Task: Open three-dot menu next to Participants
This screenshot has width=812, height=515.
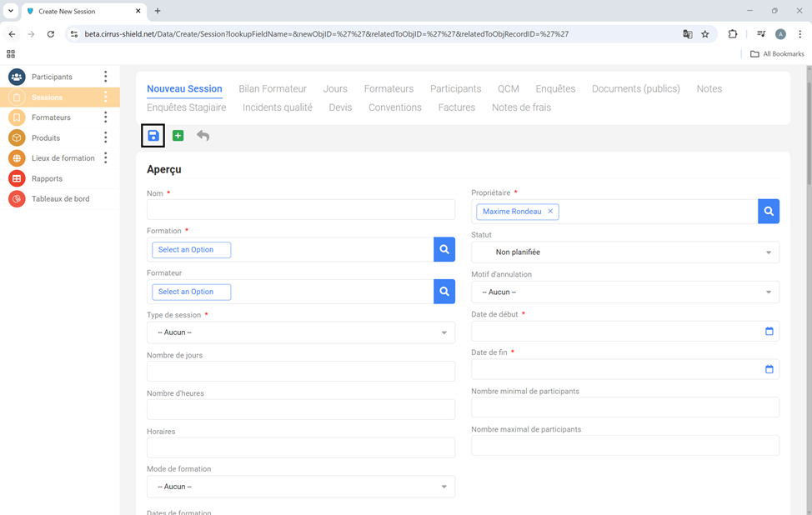Action: click(106, 77)
